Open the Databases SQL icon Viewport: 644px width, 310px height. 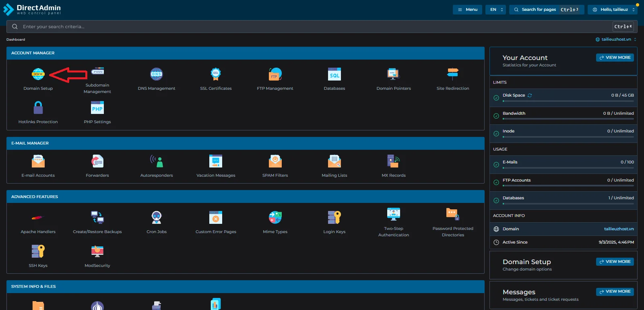click(x=334, y=74)
